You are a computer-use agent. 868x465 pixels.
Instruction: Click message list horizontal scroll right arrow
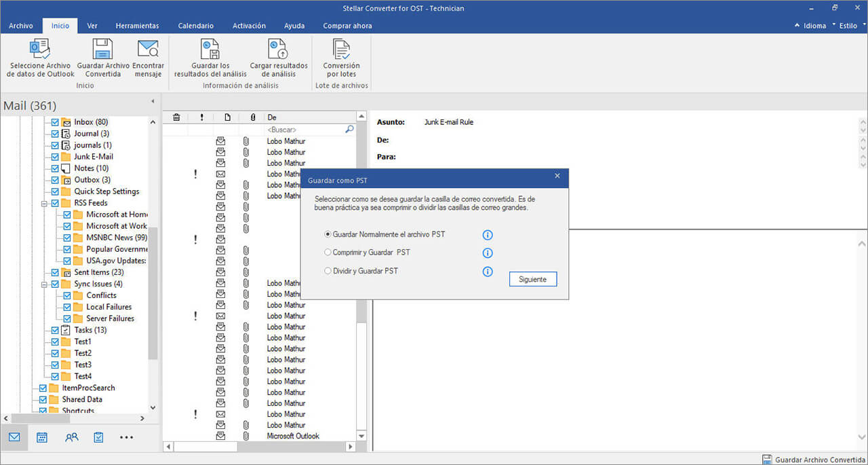[x=351, y=447]
